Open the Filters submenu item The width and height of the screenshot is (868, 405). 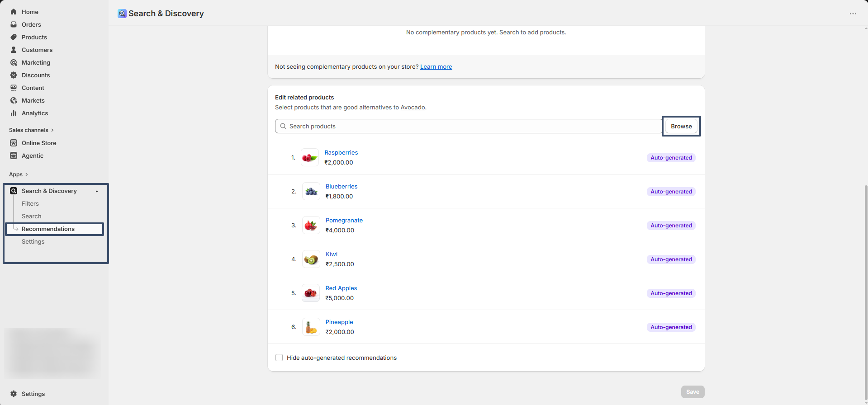point(30,204)
